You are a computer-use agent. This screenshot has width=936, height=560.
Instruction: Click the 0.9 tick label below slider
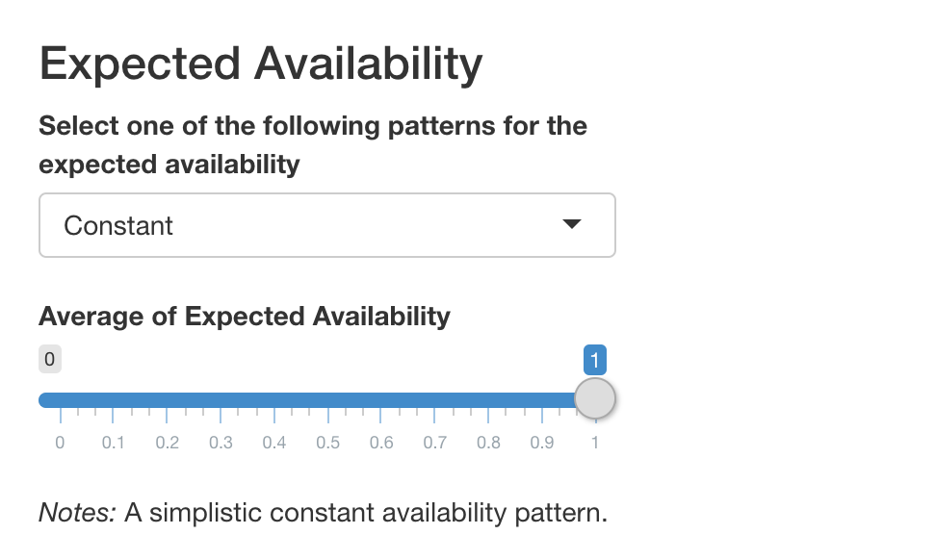(x=542, y=444)
